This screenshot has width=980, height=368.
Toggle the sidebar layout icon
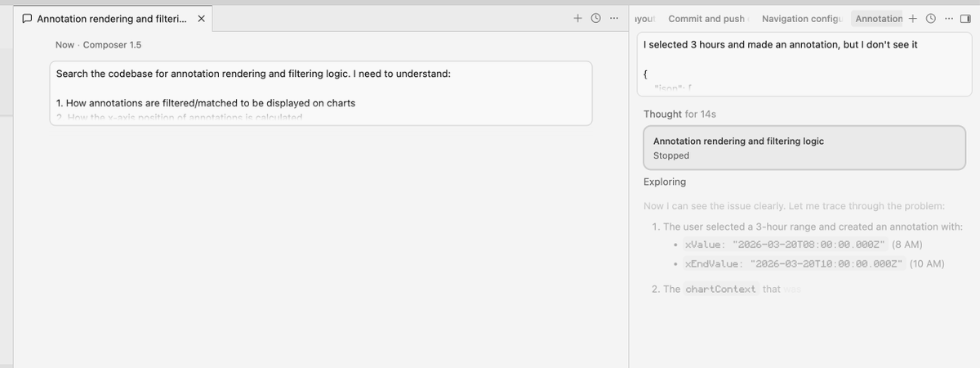tap(965, 18)
